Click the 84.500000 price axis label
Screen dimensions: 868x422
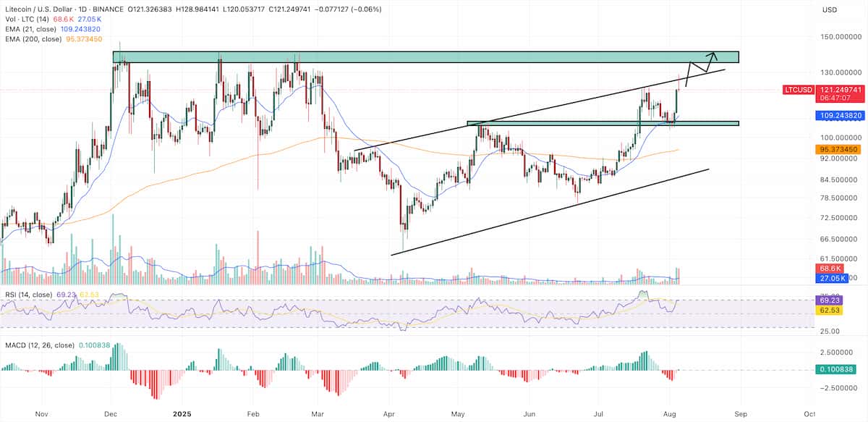pyautogui.click(x=840, y=180)
